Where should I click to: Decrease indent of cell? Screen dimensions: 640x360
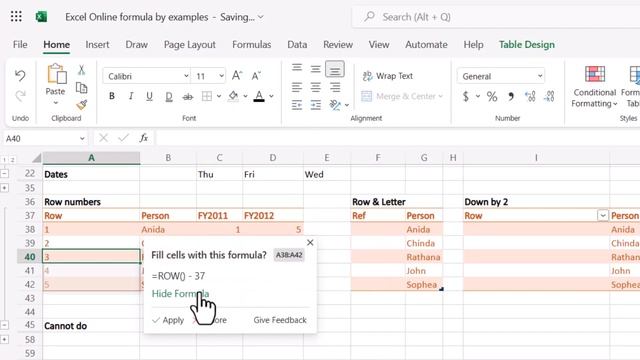point(297,105)
